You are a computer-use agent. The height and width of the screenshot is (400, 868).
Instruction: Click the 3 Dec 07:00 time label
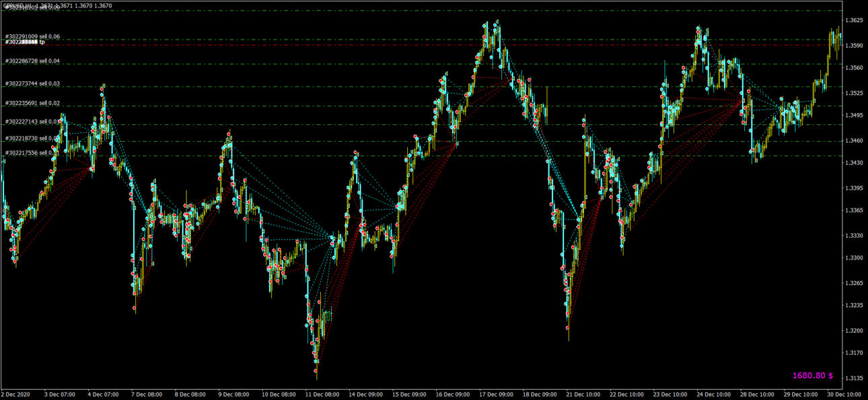pos(60,395)
